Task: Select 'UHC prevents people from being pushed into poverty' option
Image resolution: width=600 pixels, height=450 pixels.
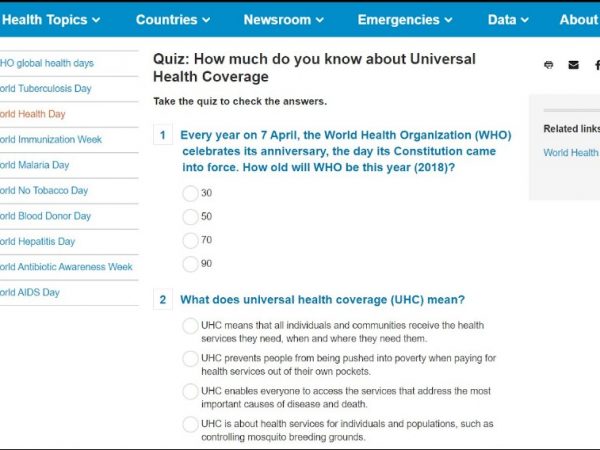Action: (190, 358)
